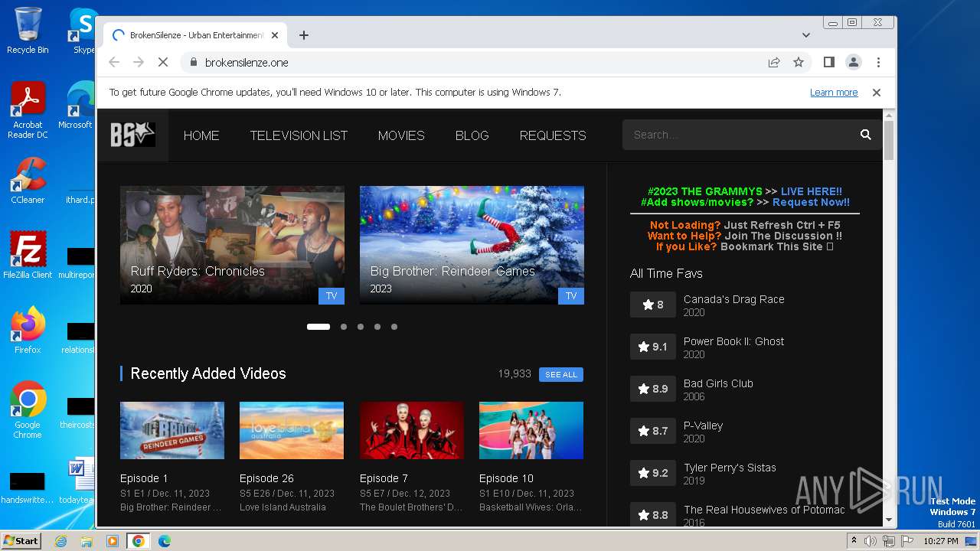Open Canada's Drag Race favorite
The width and height of the screenshot is (980, 551).
pos(733,299)
